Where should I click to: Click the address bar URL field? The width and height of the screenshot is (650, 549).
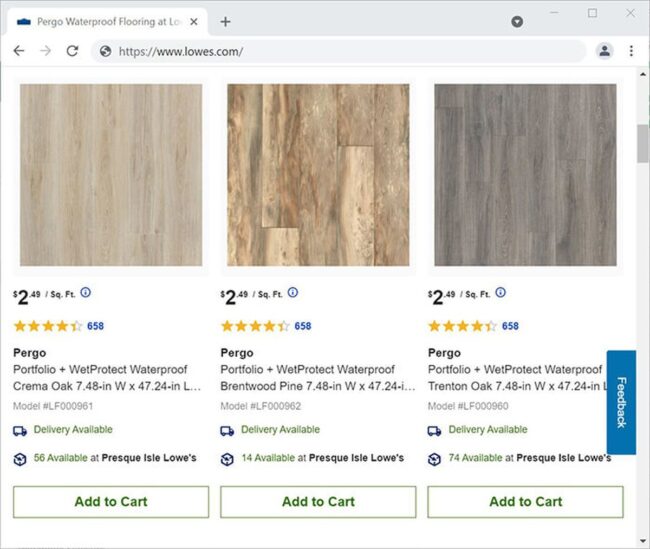(x=338, y=51)
